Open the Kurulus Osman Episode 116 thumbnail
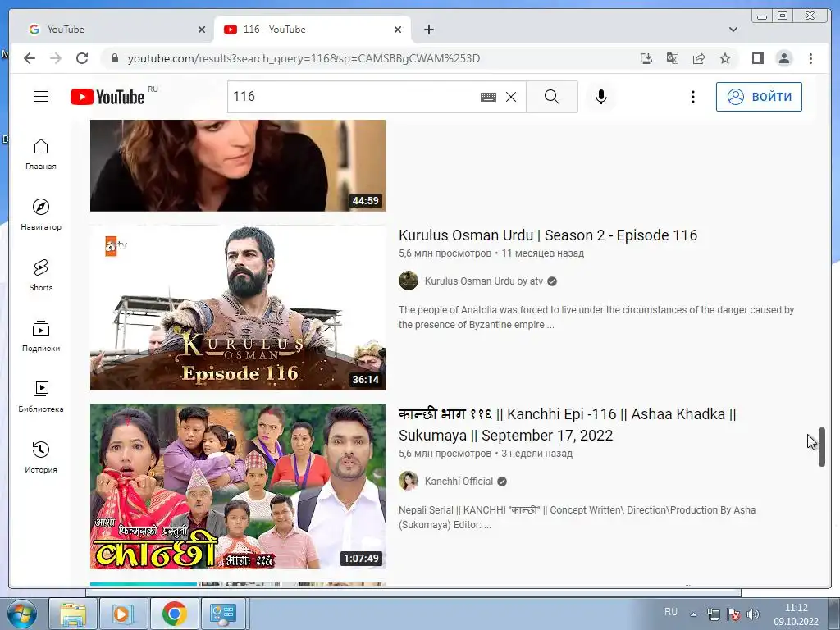This screenshot has width=840, height=630. (238, 308)
